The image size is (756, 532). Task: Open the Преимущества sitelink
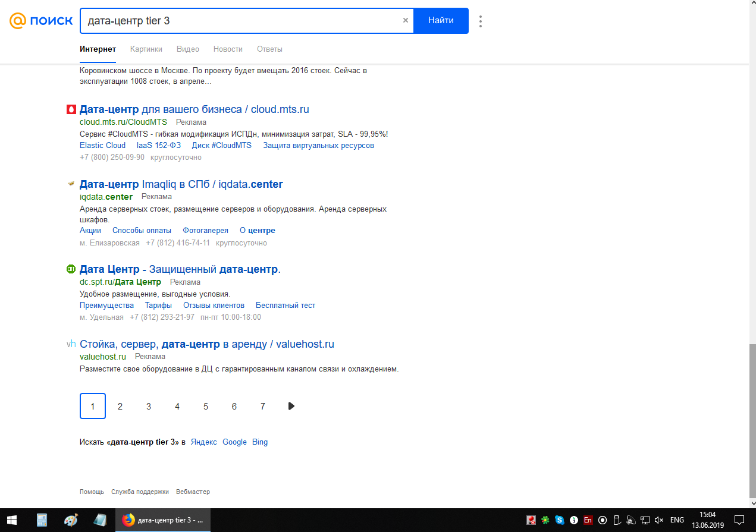107,306
